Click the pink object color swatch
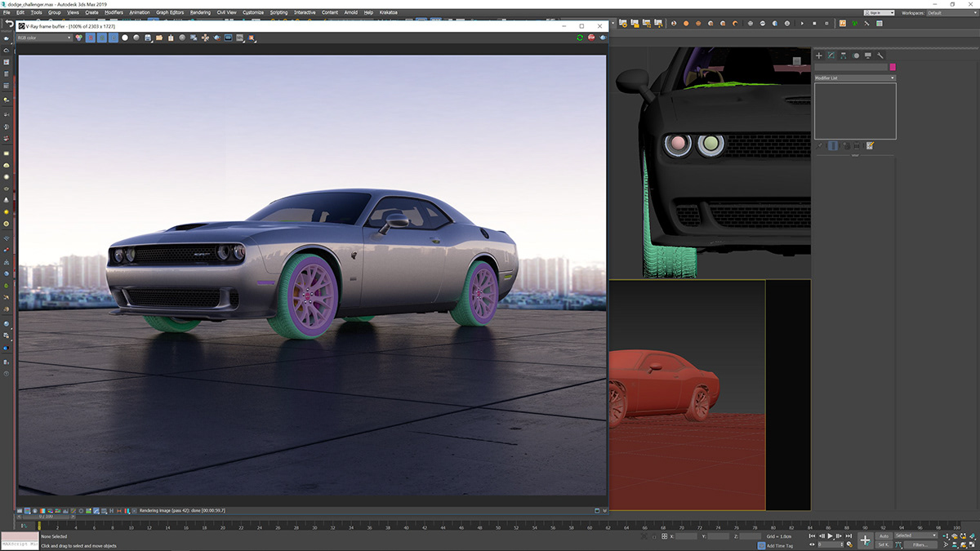Screen dimensions: 980x551 (893, 67)
